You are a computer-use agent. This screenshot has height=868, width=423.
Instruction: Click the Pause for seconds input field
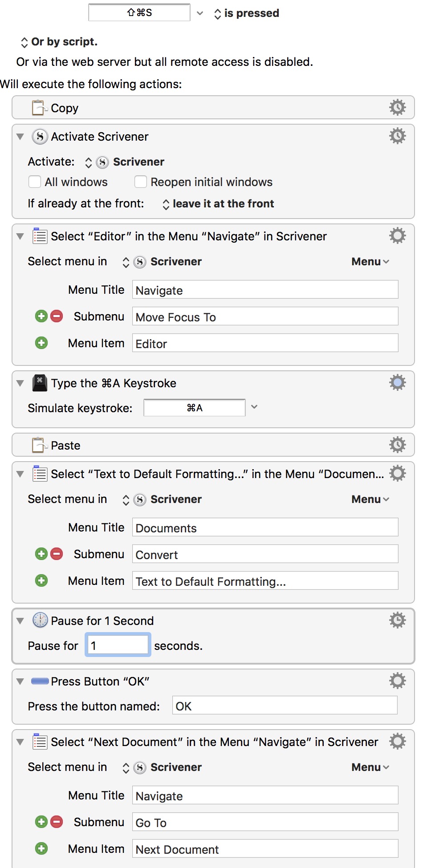click(x=118, y=645)
